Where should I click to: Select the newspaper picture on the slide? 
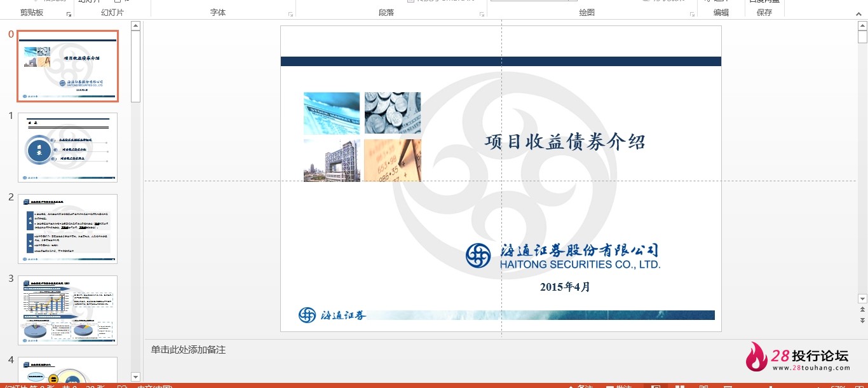[332, 113]
